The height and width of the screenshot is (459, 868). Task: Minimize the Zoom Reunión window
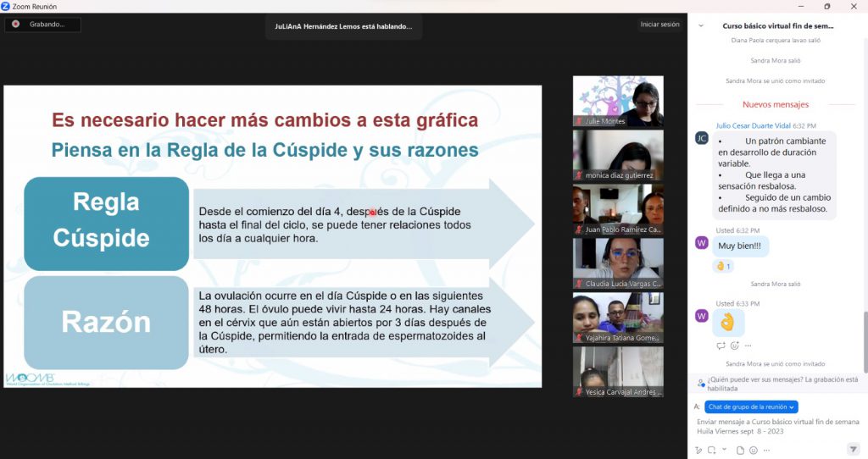[x=801, y=6]
